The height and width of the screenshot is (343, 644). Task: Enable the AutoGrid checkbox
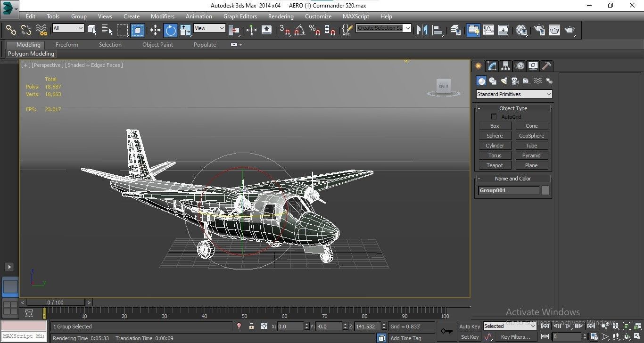[494, 116]
